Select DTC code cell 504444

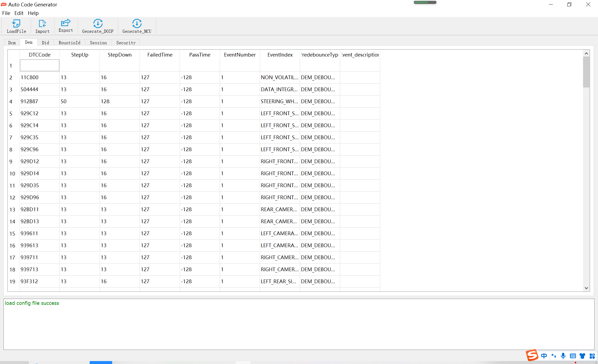tap(40, 89)
